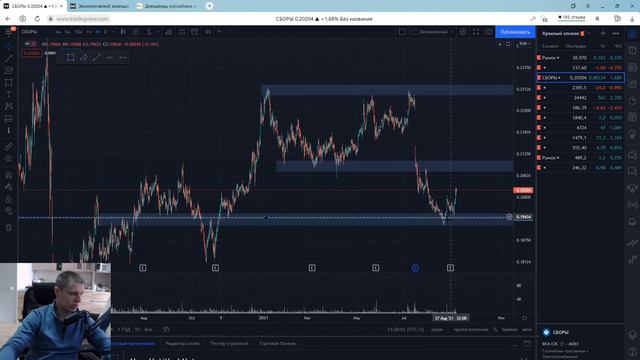Select watchlist row with price 24442
The height and width of the screenshot is (360, 640).
pos(580,98)
